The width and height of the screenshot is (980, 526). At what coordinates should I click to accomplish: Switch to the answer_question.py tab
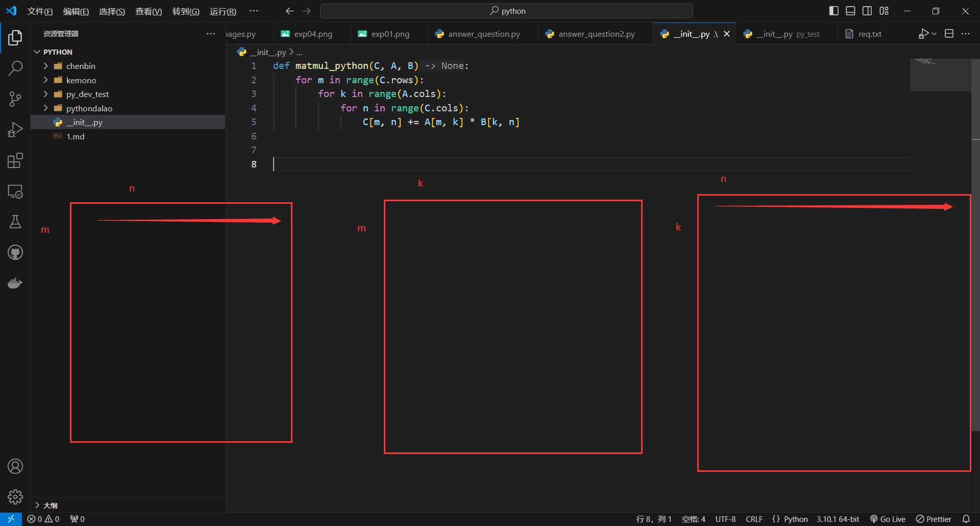(483, 34)
